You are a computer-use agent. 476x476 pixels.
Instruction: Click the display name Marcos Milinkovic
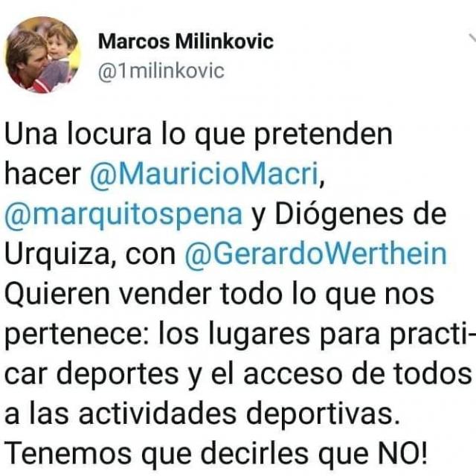(186, 42)
